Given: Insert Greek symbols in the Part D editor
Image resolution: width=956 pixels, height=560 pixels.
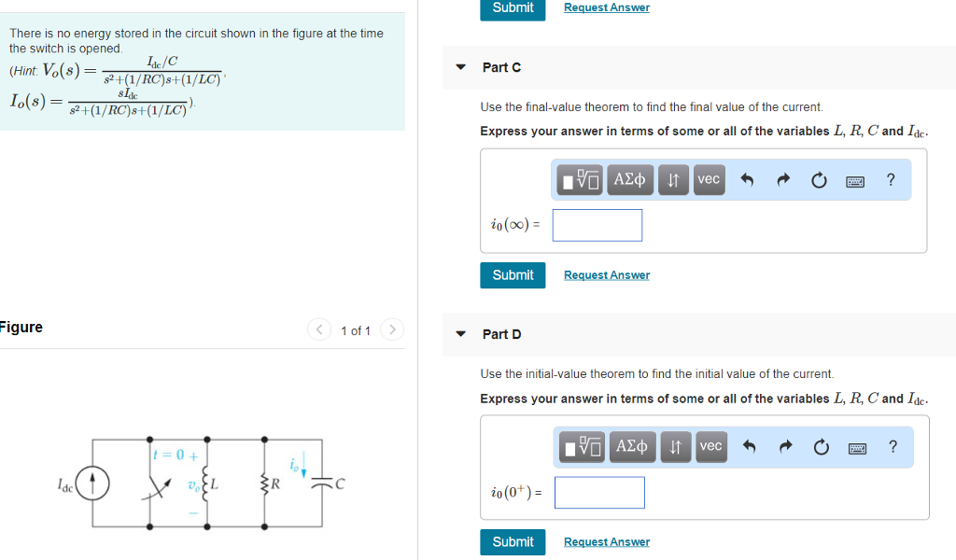Looking at the screenshot, I should tap(631, 446).
